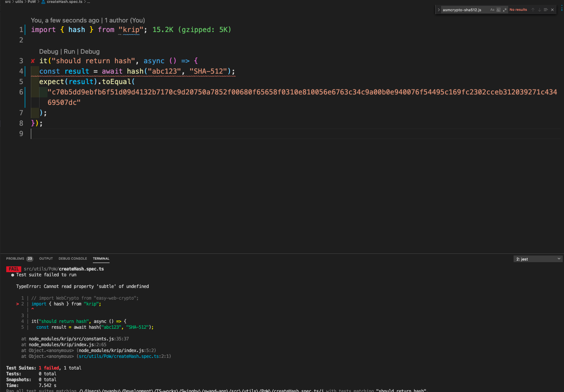Select the Find in Selection icon
The width and height of the screenshot is (564, 392).
[x=546, y=10]
